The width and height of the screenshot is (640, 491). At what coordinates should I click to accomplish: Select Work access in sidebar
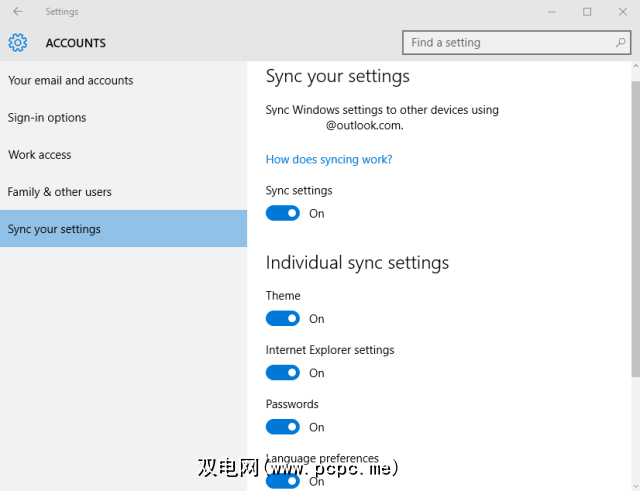click(40, 155)
